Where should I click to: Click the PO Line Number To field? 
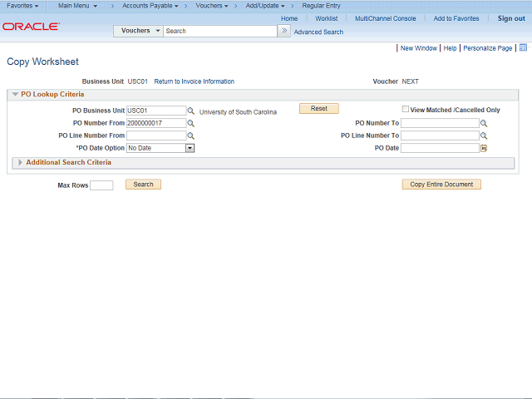click(440, 135)
